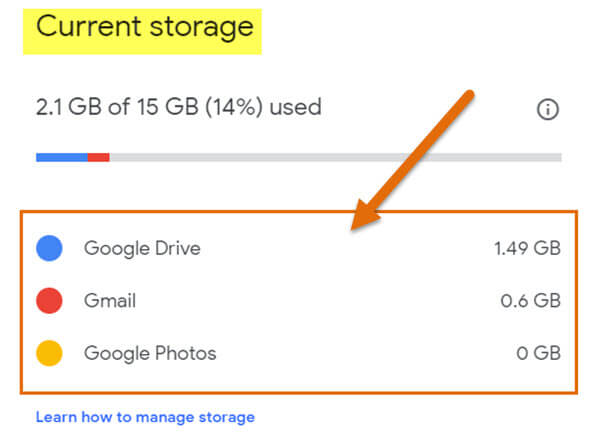Screen dimensions: 600x433
Task: Click the (14%) percentage text
Action: point(234,107)
